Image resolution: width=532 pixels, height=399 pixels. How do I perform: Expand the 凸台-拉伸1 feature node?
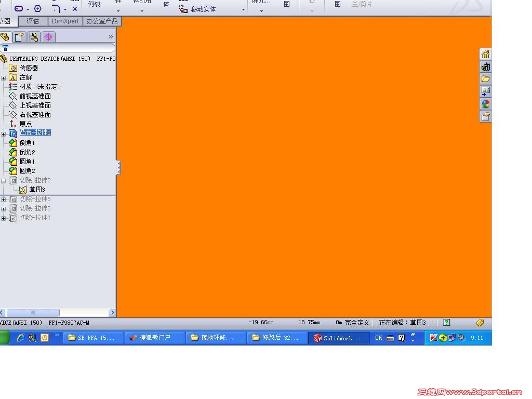click(4, 134)
